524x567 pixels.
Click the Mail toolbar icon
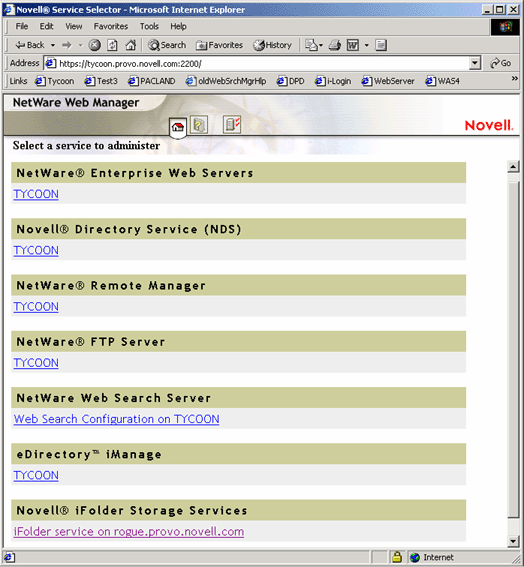coord(311,45)
